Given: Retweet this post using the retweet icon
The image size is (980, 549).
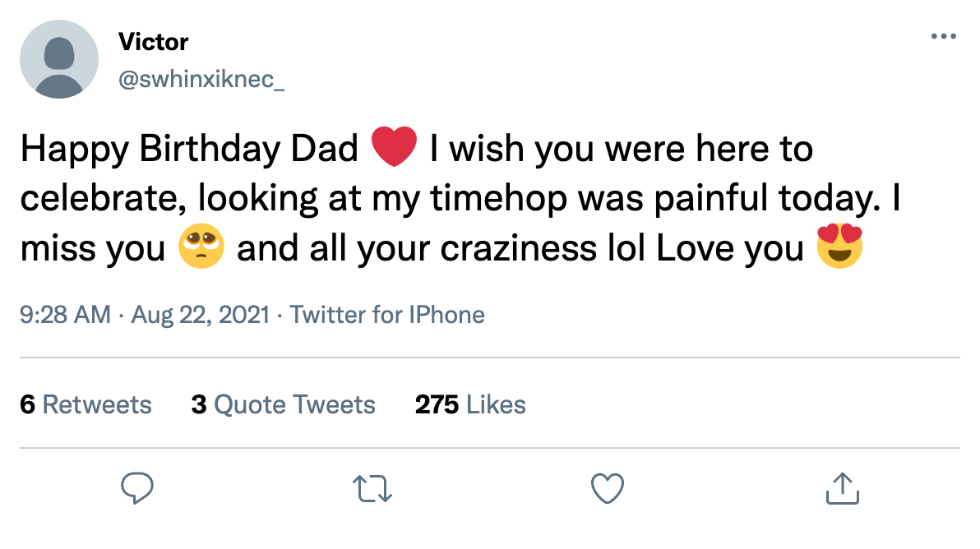Looking at the screenshot, I should (x=373, y=488).
